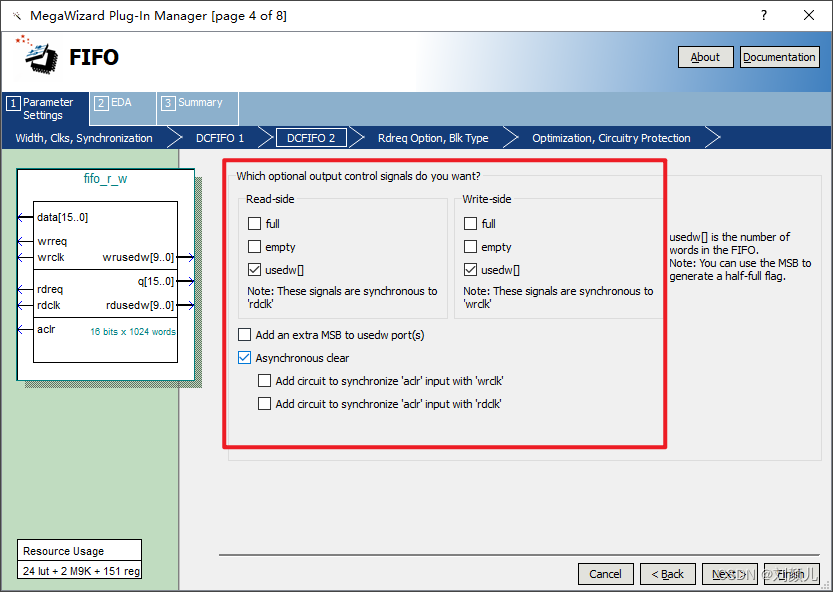833x592 pixels.
Task: Click the data[15..0] port label
Action: [x=63, y=217]
